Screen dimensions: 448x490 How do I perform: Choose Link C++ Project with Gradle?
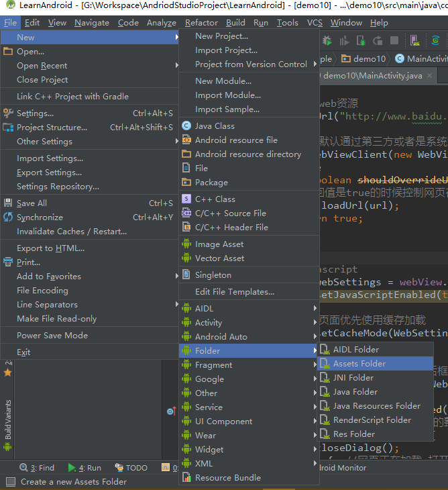pos(89,96)
